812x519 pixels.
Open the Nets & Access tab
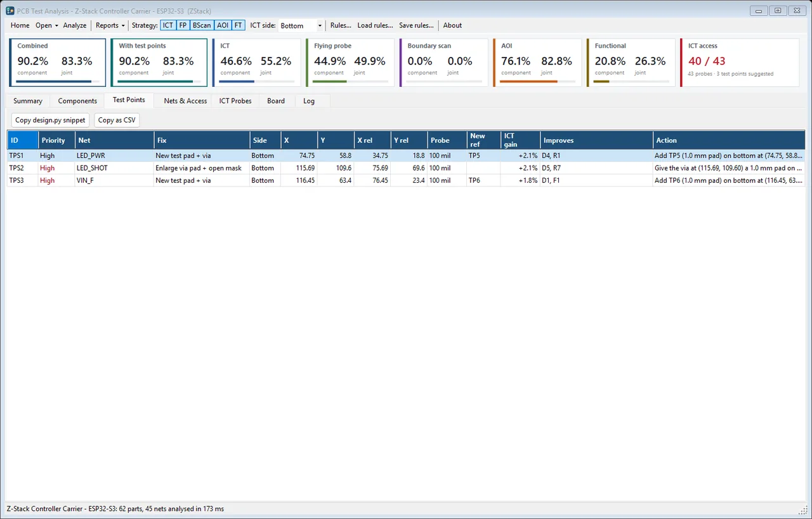(185, 101)
